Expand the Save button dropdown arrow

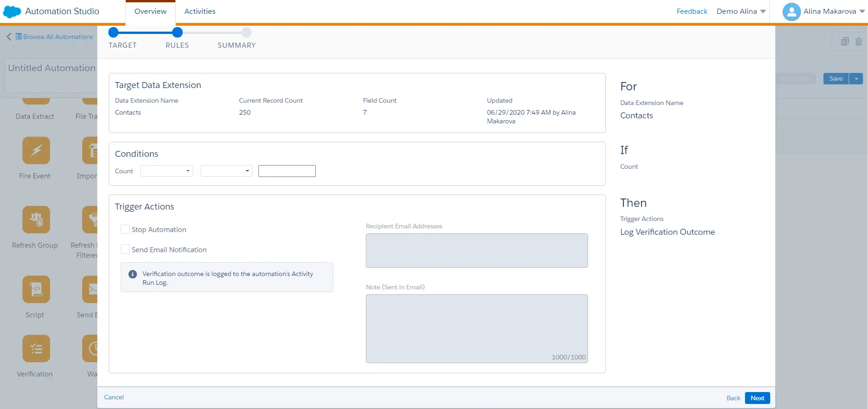point(856,79)
